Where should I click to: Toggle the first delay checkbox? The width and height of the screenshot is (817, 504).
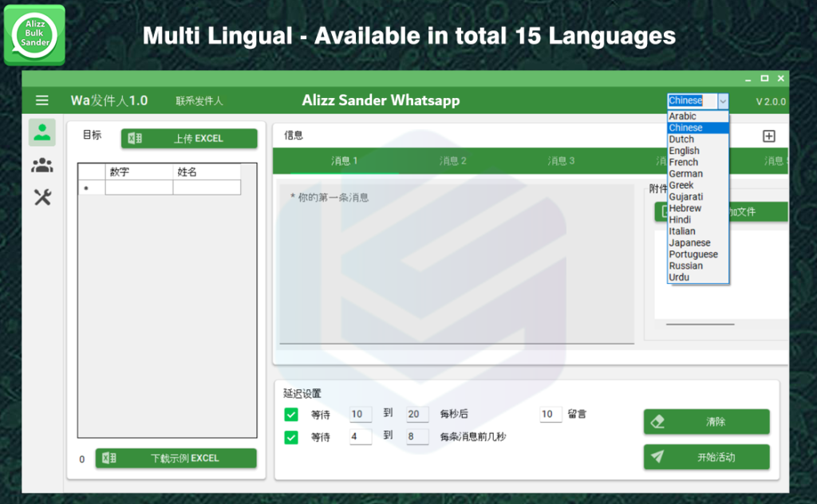(x=291, y=414)
